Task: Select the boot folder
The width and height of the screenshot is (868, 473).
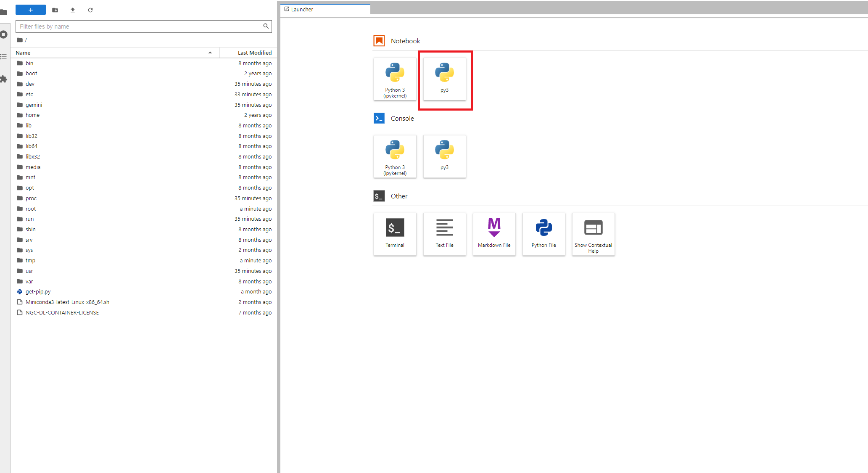Action: [144, 73]
